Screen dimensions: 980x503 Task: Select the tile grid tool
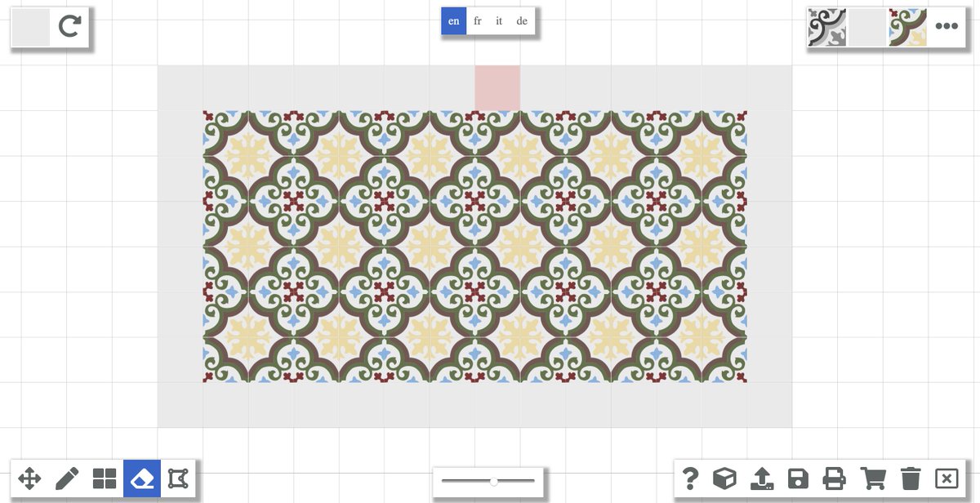105,479
